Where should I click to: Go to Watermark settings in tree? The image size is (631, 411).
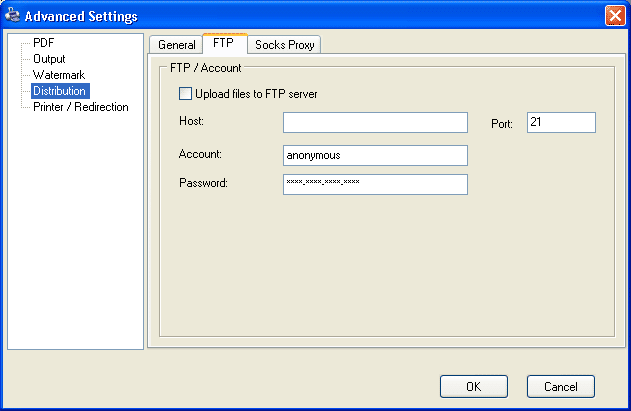point(59,75)
